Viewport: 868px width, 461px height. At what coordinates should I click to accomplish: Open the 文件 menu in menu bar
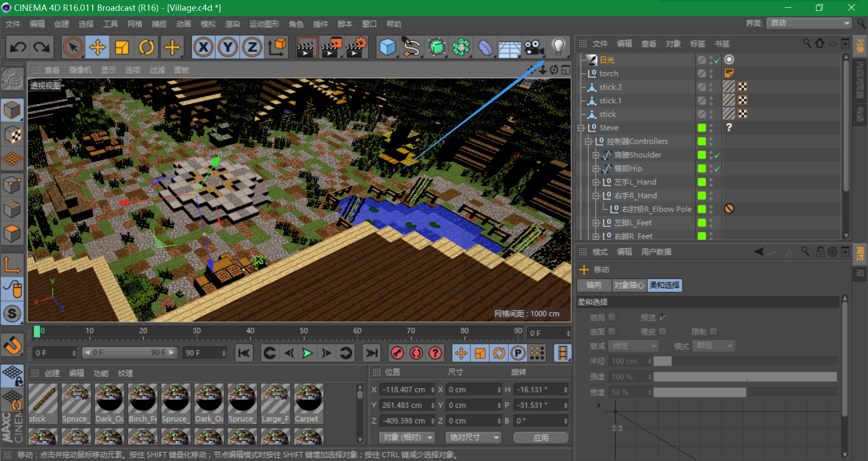(x=13, y=24)
